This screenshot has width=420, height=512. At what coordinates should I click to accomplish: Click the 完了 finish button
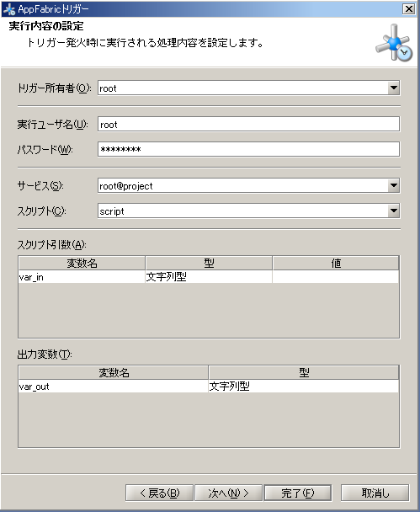(298, 493)
